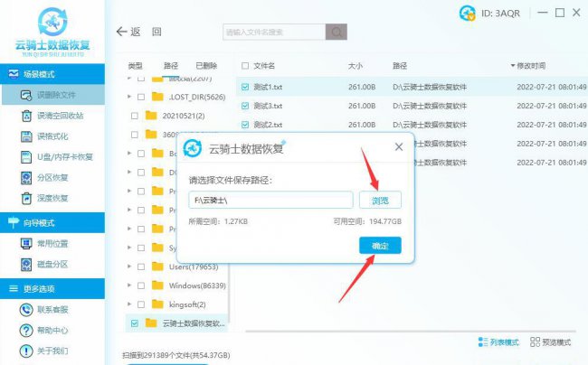
Task: Uncheck 测试3.txt file checkbox
Action: pyautogui.click(x=245, y=106)
